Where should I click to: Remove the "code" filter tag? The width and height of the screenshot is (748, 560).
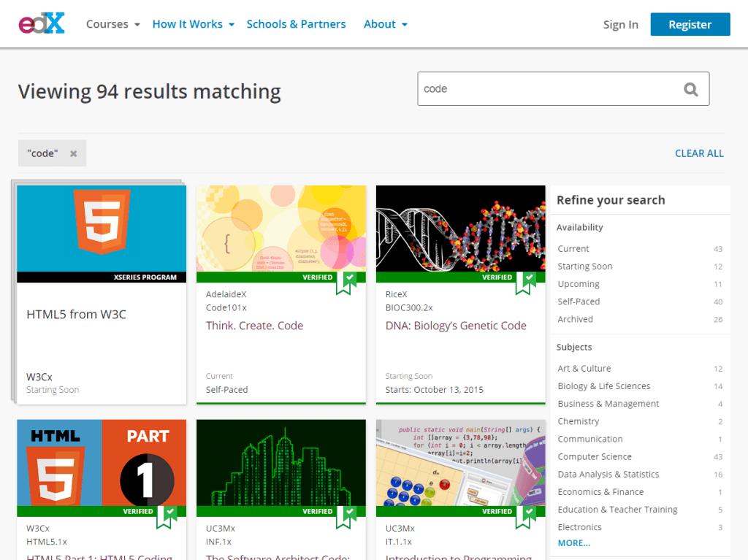pos(74,153)
